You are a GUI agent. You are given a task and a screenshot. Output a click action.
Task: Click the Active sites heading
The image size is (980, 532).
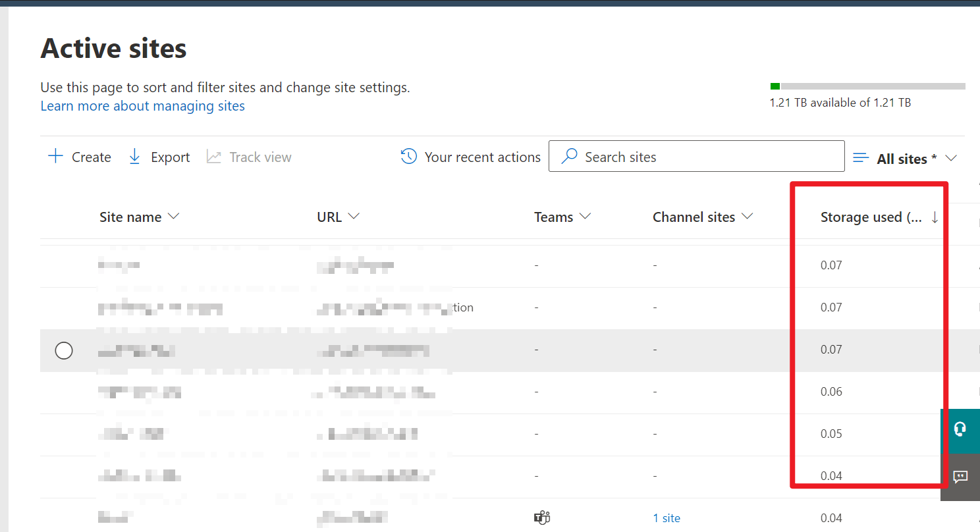pos(113,49)
